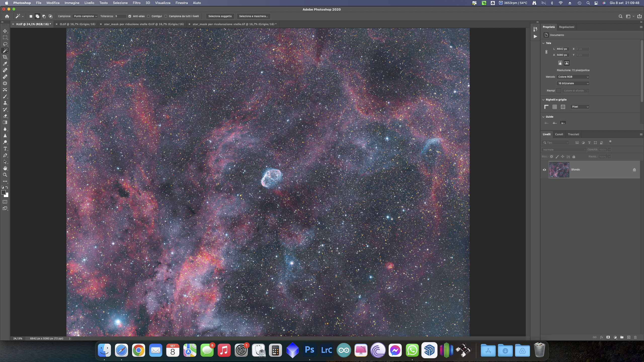Select the Type tool
644x362 pixels.
(x=5, y=149)
